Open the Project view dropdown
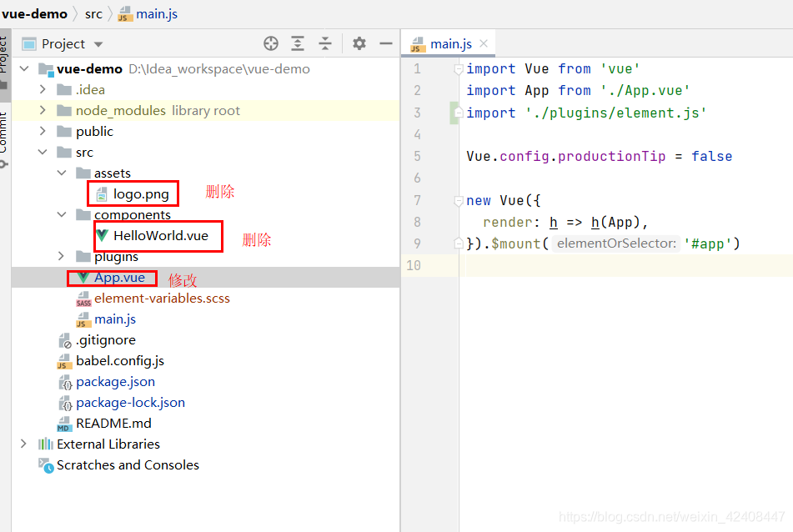The image size is (793, 532). (x=98, y=44)
